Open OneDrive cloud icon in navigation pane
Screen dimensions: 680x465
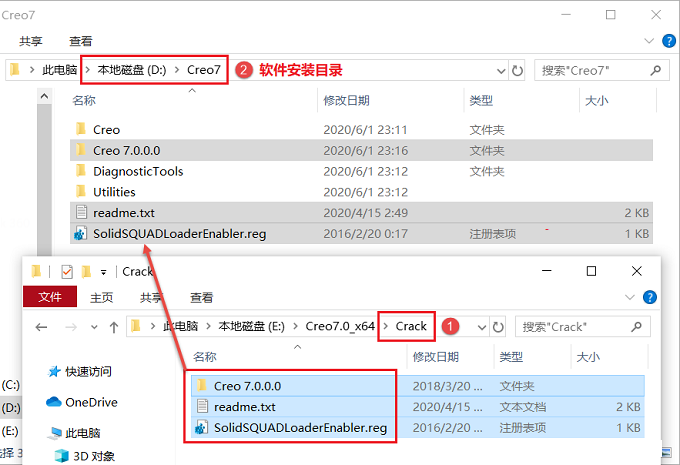pyautogui.click(x=53, y=402)
